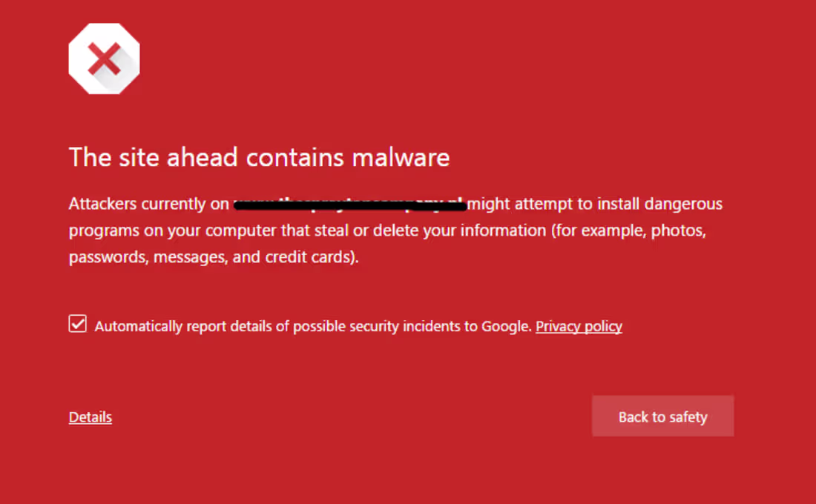Click 'passwords, messages, and credit cards' text
Image resolution: width=816 pixels, height=504 pixels.
(x=214, y=257)
